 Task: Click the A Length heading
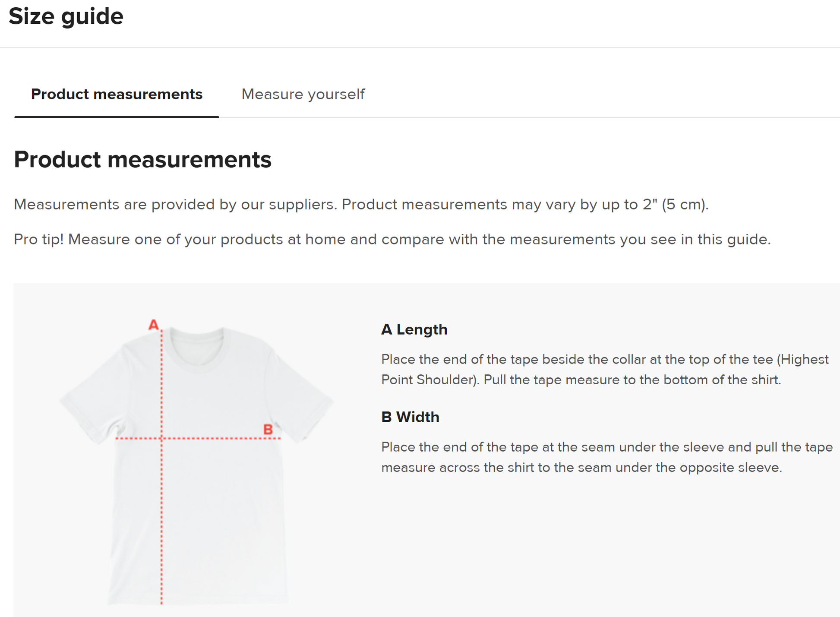pos(414,329)
